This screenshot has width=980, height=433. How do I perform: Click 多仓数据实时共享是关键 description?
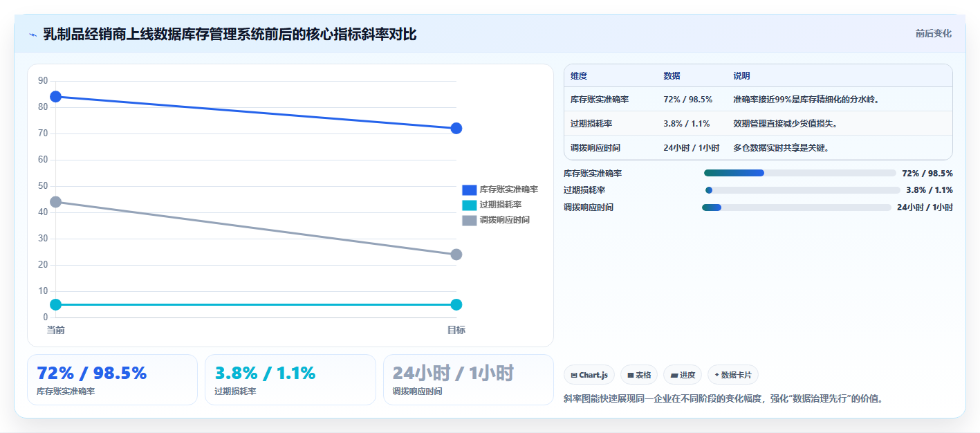click(x=781, y=148)
